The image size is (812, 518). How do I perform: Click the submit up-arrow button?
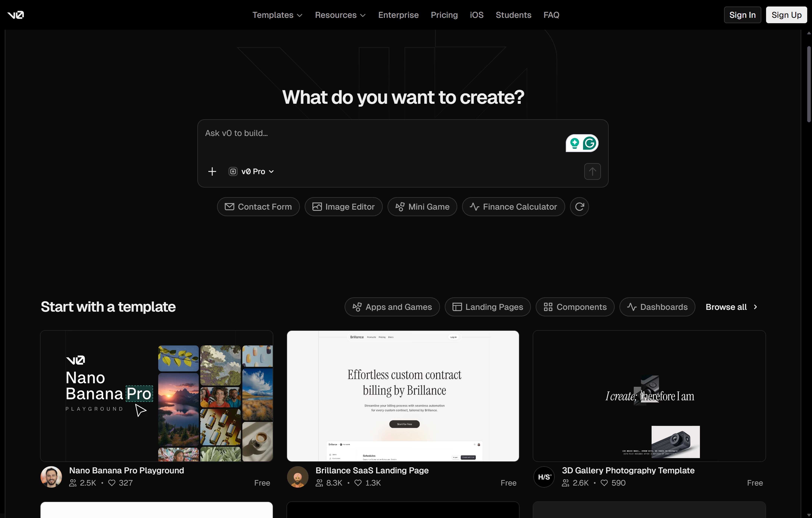point(592,171)
